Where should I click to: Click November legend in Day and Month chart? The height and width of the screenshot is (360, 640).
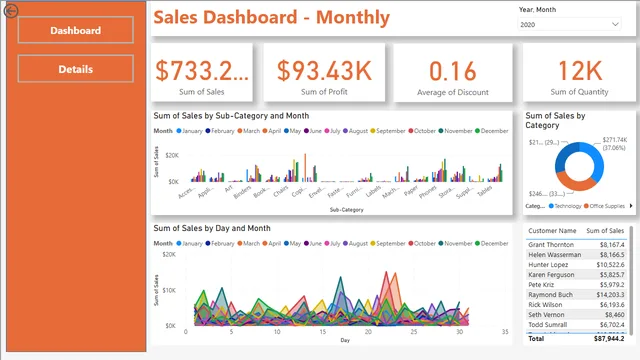(x=456, y=244)
